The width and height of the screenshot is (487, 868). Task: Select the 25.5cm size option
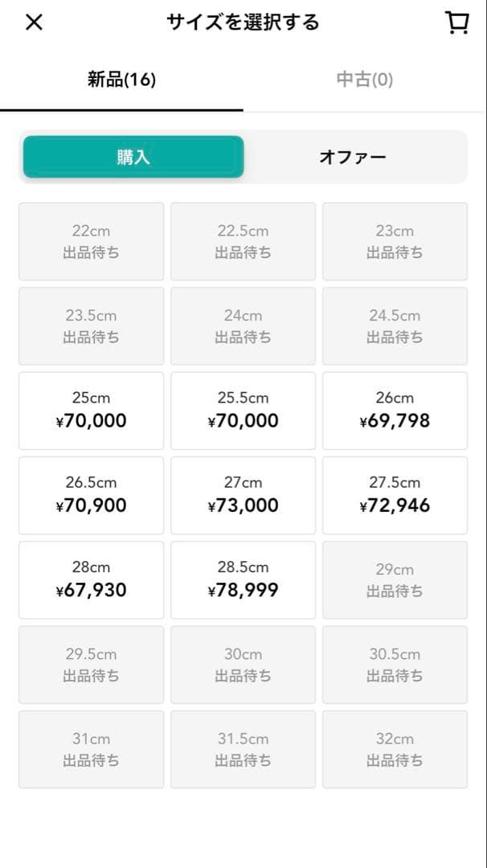[243, 410]
